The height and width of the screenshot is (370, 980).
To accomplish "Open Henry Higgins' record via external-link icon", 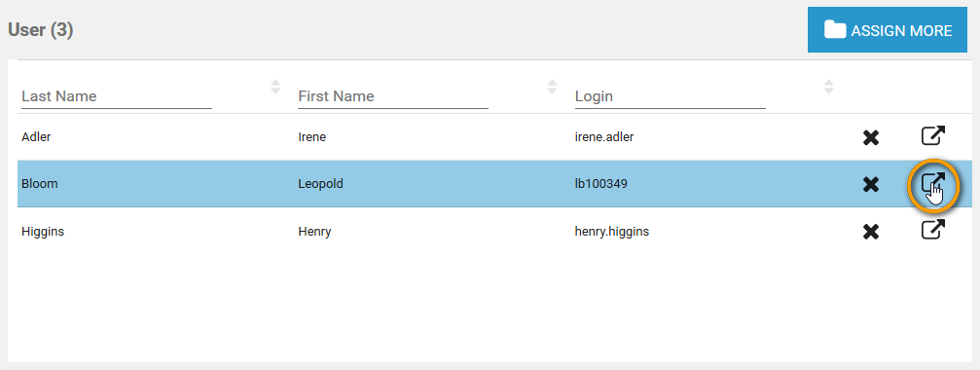I will click(x=933, y=230).
